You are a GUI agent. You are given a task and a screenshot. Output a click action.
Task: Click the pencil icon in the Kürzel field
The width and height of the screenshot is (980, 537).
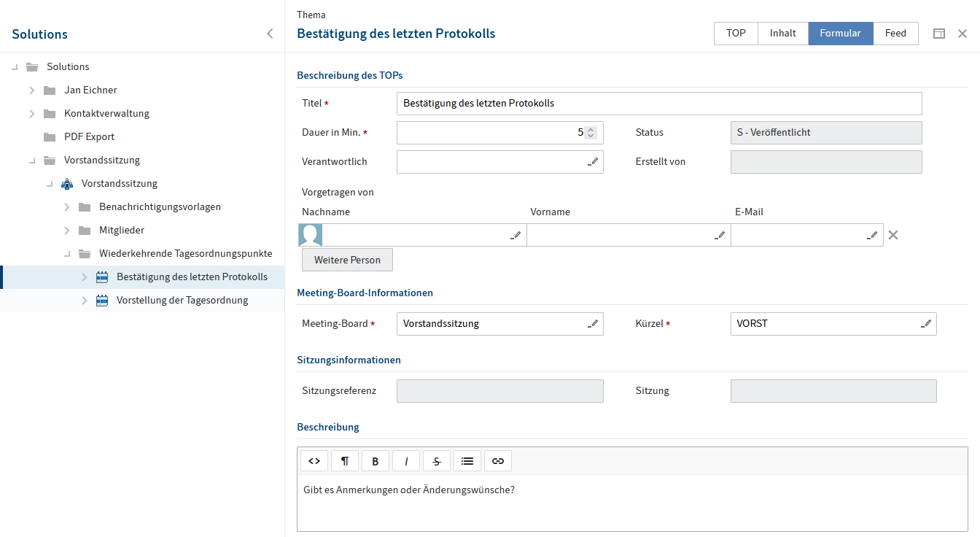[x=926, y=324]
